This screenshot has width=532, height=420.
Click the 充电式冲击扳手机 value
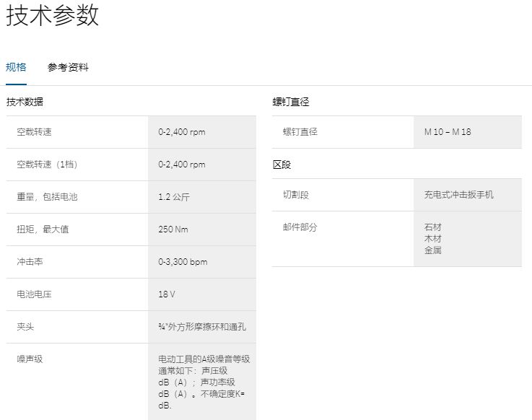(459, 195)
